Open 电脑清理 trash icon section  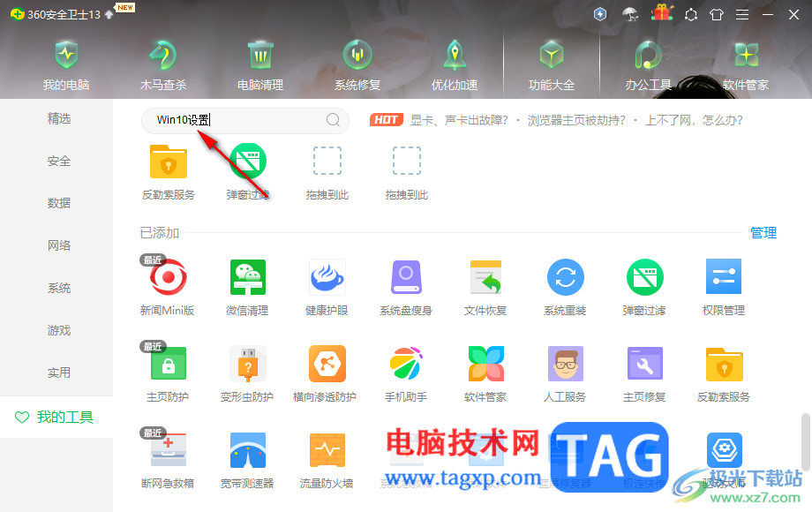(260, 65)
